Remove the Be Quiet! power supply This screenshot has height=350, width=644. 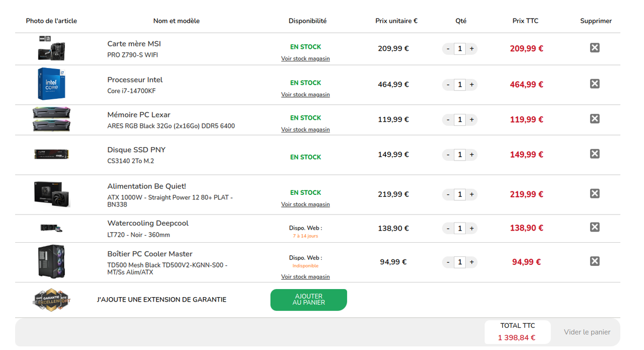(595, 193)
